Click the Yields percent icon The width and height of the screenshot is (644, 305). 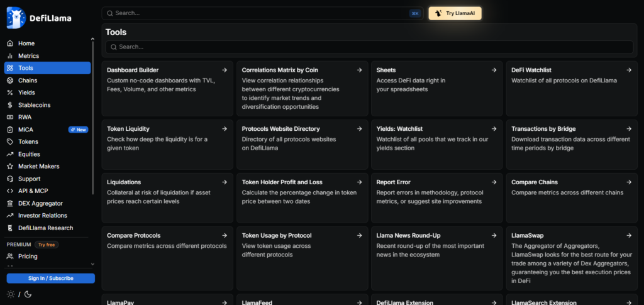[x=10, y=93]
